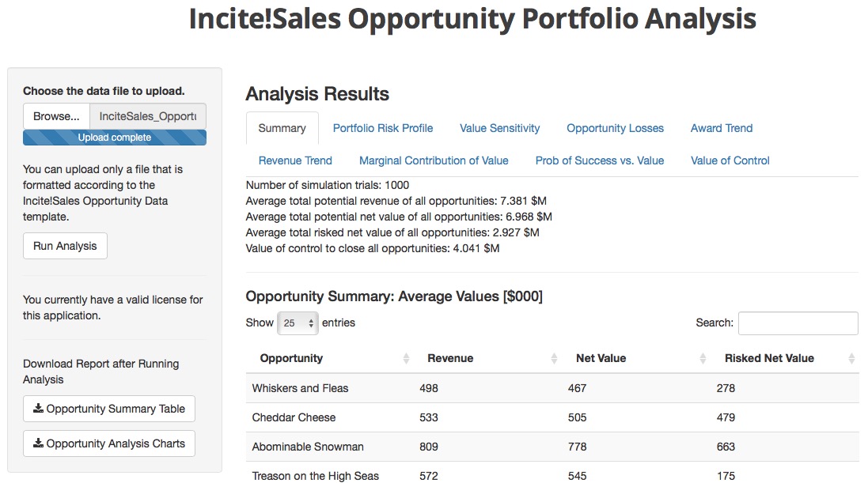The width and height of the screenshot is (868, 483).
Task: Click the Upload complete progress bar
Action: pos(115,138)
